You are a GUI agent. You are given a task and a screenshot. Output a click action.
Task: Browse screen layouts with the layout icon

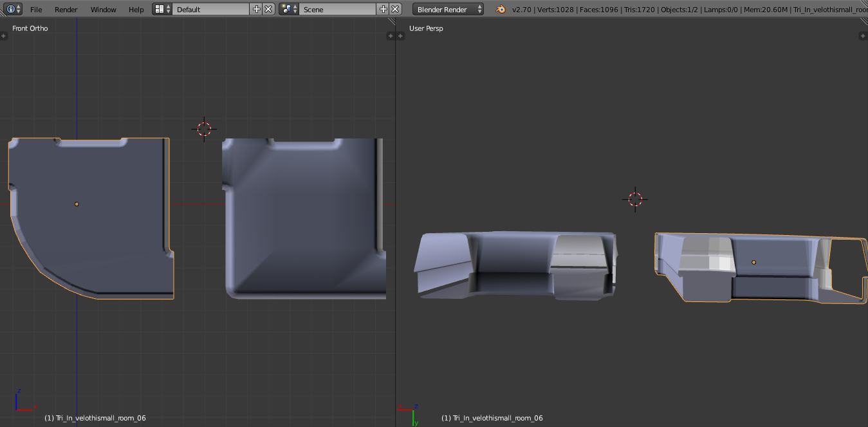pos(163,9)
